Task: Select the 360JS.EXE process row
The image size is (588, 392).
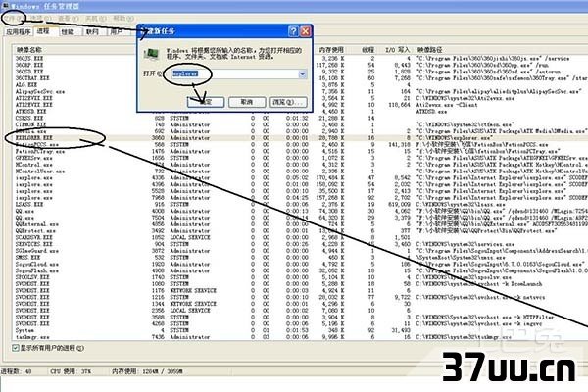Action: coord(29,58)
